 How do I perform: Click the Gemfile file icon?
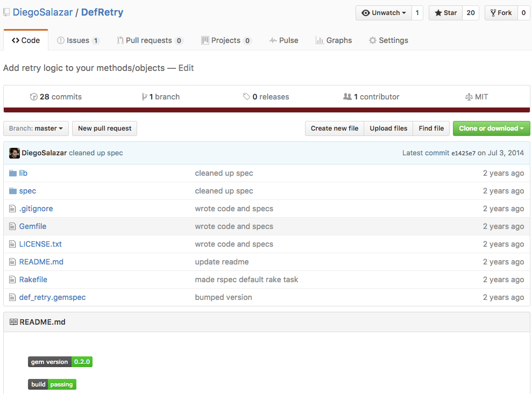click(12, 226)
